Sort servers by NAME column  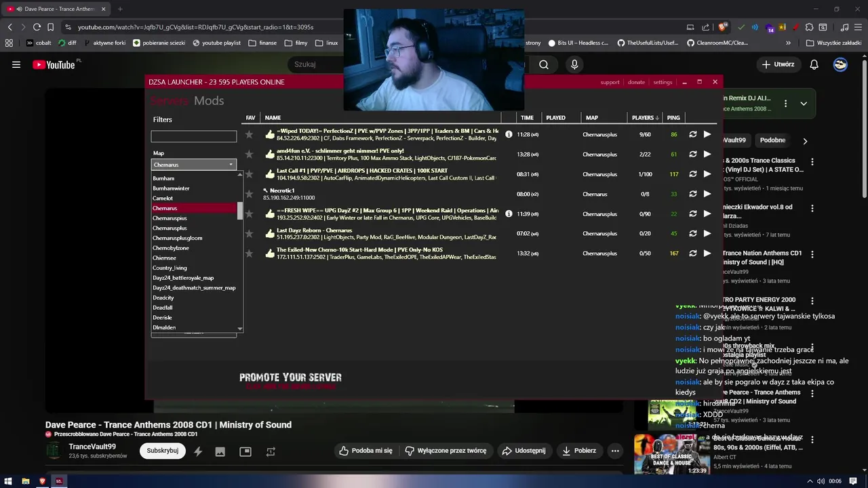273,118
